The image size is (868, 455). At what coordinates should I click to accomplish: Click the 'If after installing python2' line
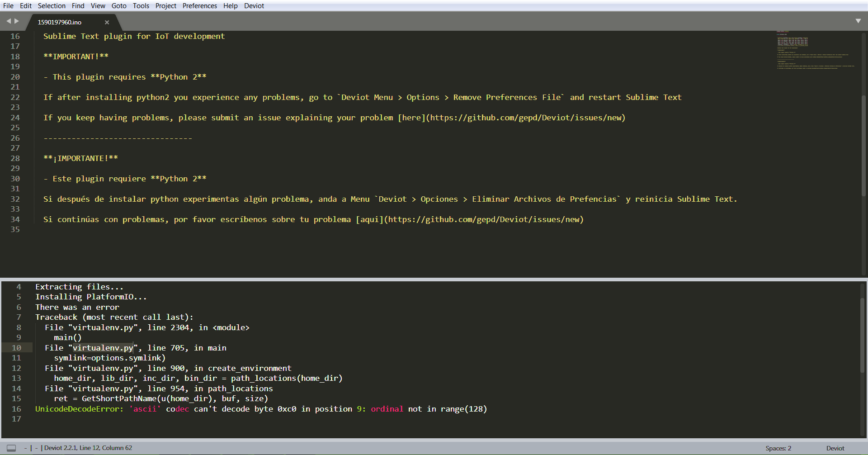pyautogui.click(x=363, y=97)
